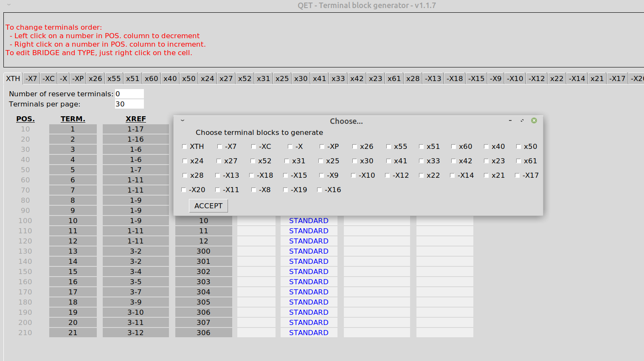The width and height of the screenshot is (644, 361).
Task: Click the XREF cell 3-10
Action: click(x=135, y=312)
